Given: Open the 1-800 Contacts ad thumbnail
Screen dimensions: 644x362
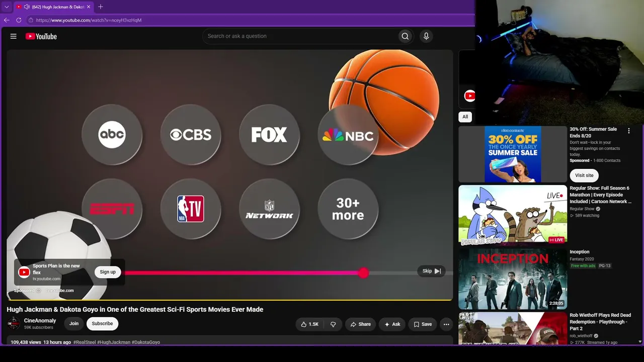Looking at the screenshot, I should pos(513,154).
